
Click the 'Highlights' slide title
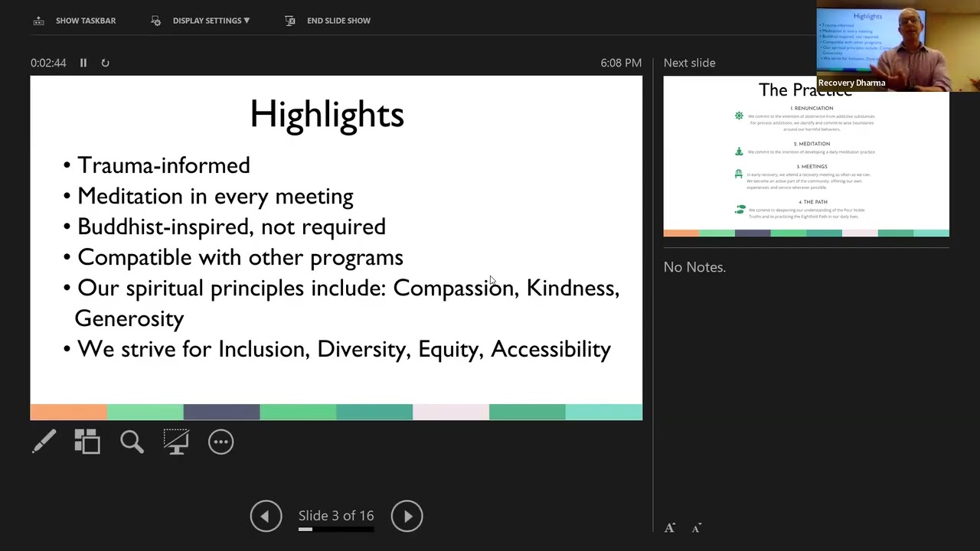pyautogui.click(x=327, y=115)
